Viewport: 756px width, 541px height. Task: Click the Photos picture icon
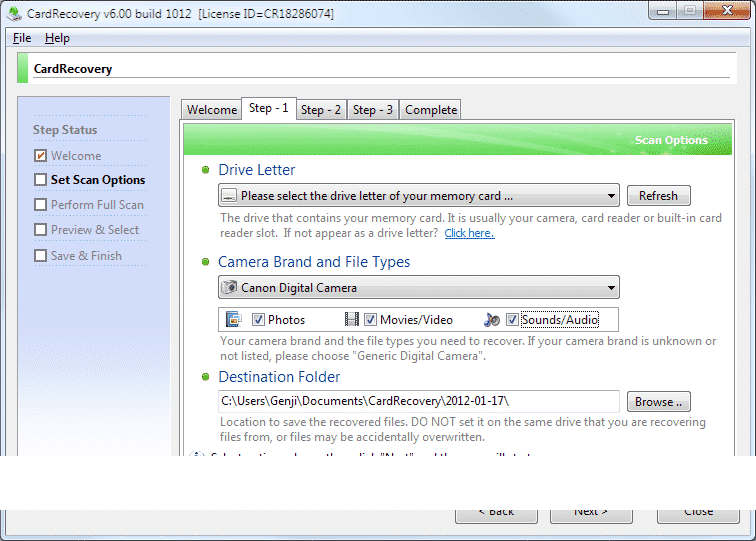(x=234, y=319)
